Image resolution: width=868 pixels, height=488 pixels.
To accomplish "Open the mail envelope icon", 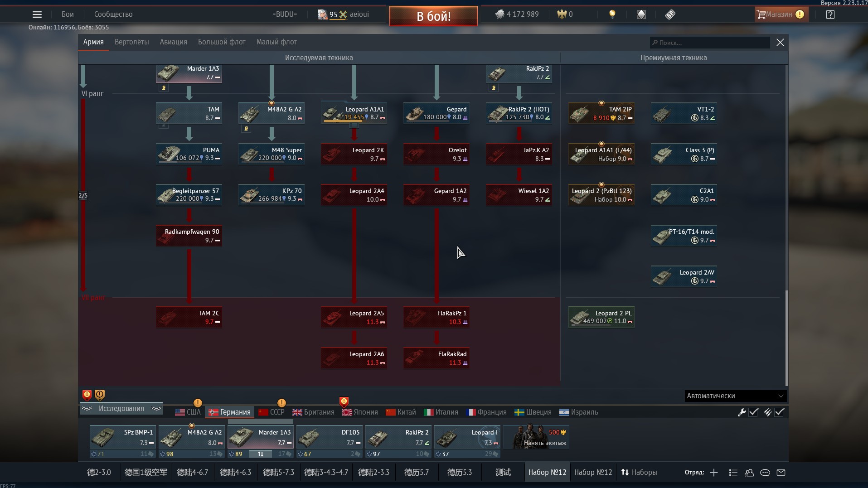I will [781, 473].
